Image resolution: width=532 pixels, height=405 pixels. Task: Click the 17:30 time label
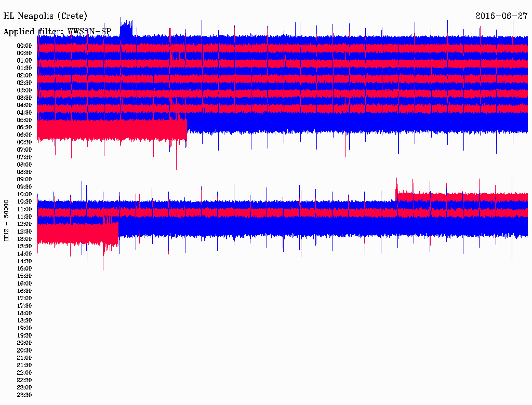pos(24,306)
